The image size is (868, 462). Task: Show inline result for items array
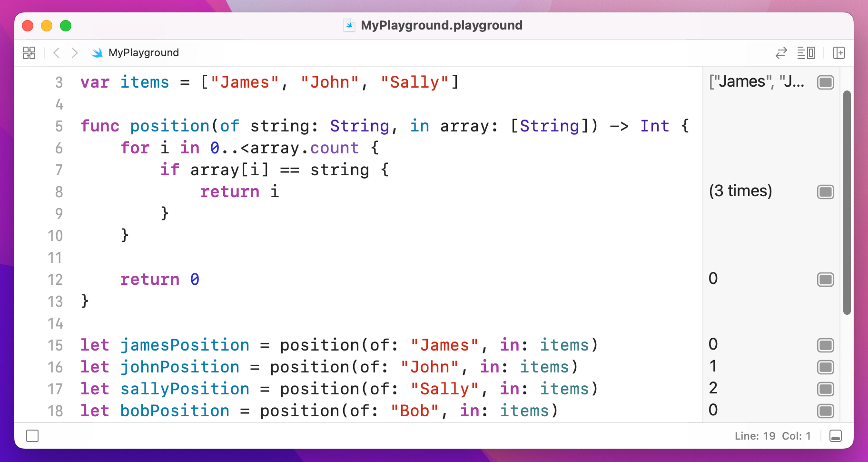click(x=825, y=82)
